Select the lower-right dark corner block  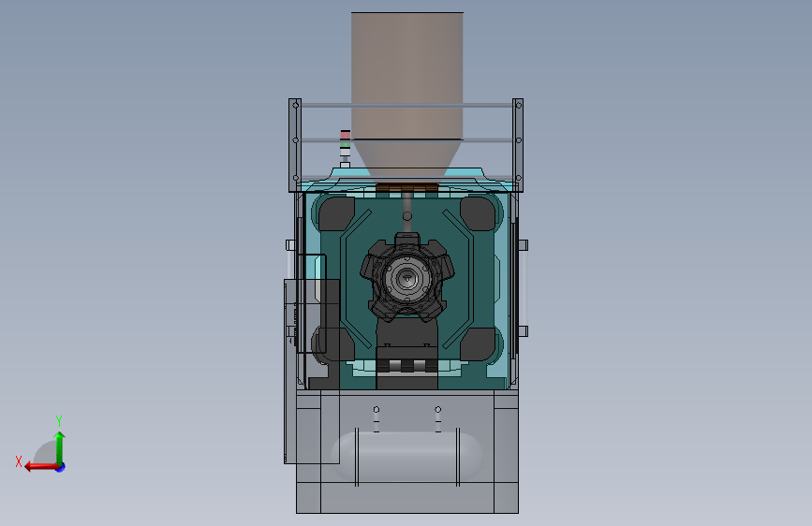pyautogui.click(x=478, y=344)
